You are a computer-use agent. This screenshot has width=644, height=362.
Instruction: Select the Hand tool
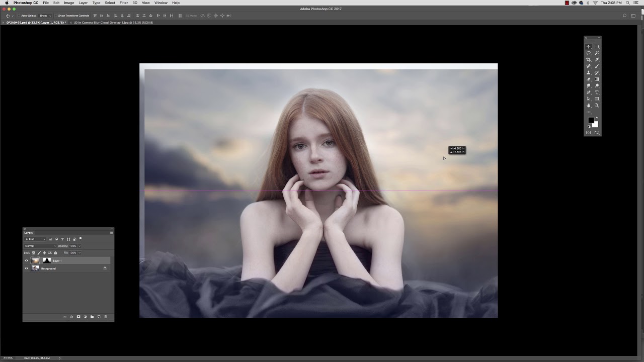[x=589, y=106]
